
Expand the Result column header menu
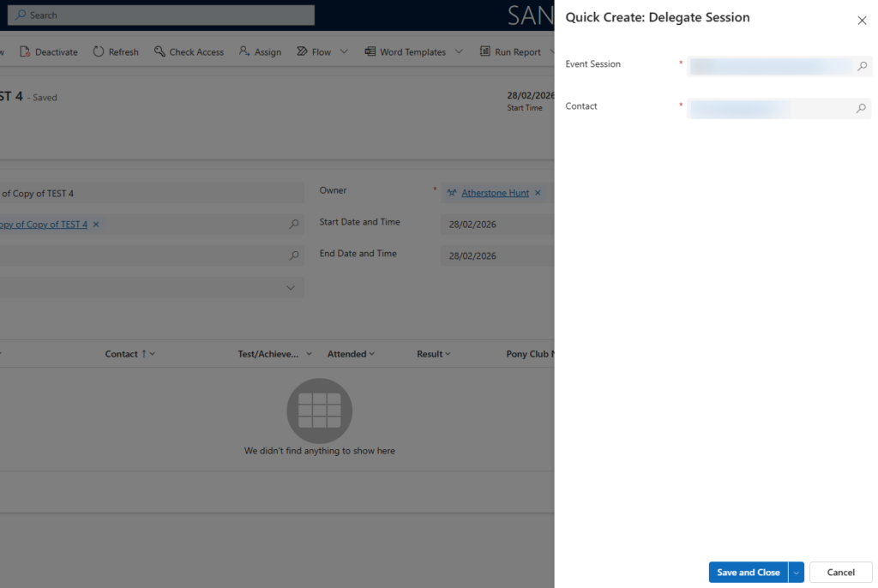point(434,354)
